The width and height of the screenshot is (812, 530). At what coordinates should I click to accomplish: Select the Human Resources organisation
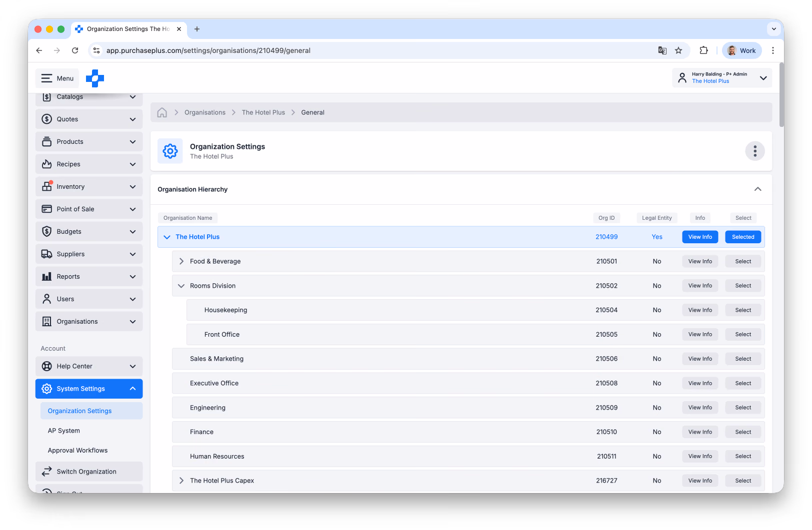(743, 456)
